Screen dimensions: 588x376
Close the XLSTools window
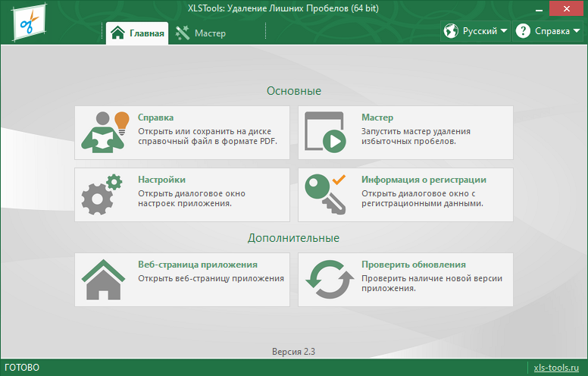[566, 8]
